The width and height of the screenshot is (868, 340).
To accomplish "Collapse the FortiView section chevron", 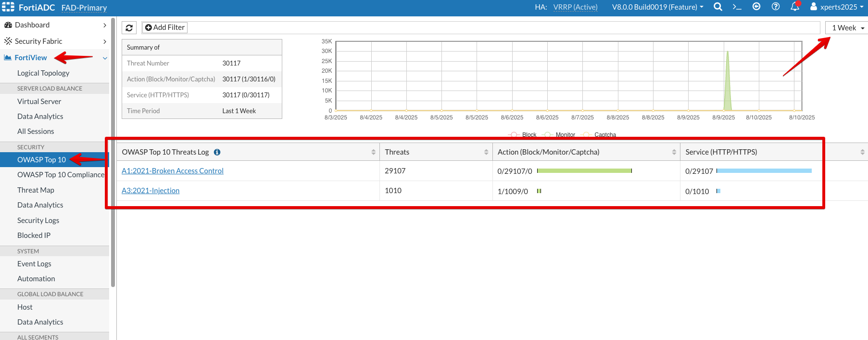I will 105,58.
